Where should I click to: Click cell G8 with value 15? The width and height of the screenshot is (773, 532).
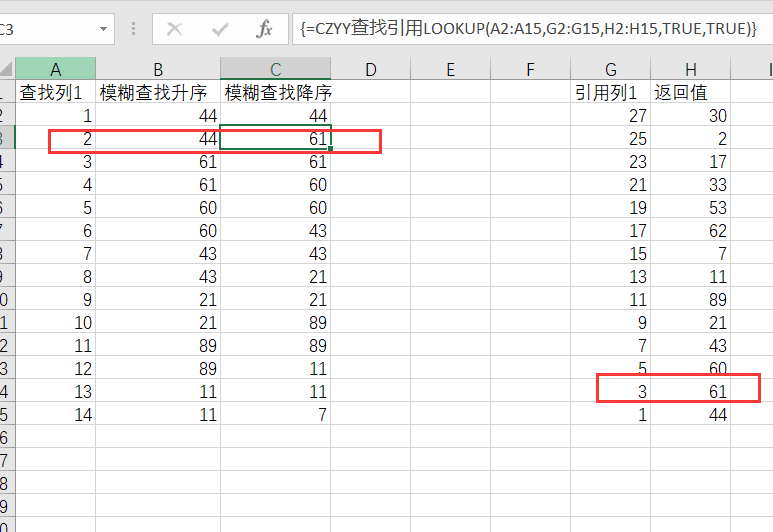[611, 252]
